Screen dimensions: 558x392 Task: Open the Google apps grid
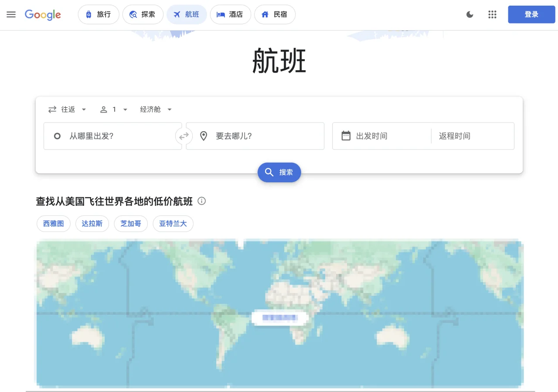[x=492, y=14]
